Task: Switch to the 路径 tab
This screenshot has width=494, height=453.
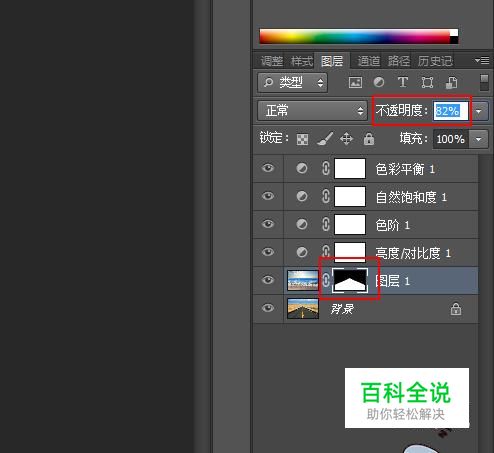Action: (x=399, y=61)
